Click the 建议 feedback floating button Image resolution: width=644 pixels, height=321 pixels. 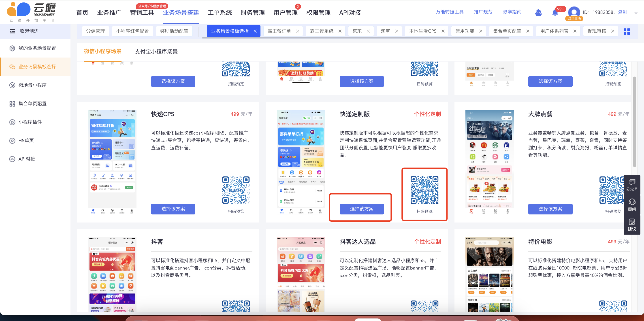(x=632, y=225)
